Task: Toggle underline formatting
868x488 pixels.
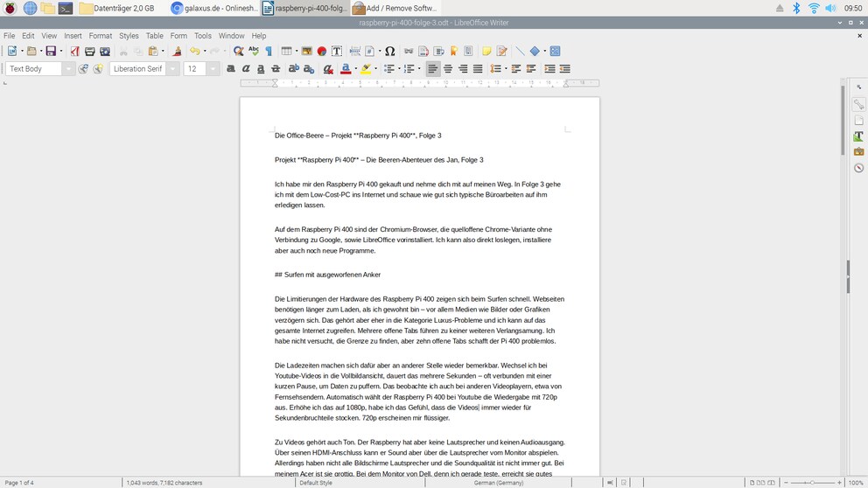Action: point(261,68)
